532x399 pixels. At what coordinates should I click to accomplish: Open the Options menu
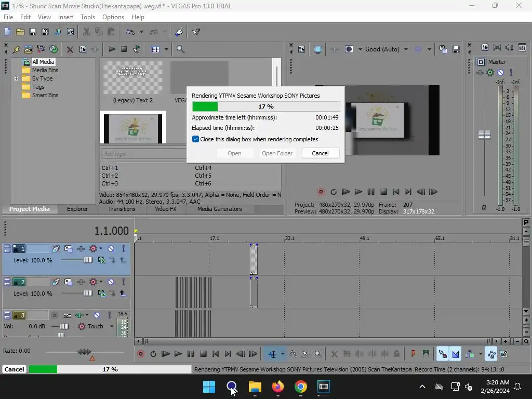(x=113, y=17)
